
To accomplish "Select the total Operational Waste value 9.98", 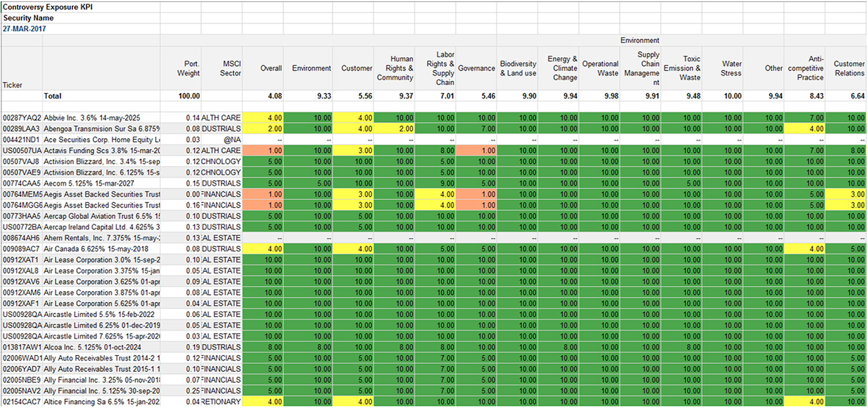I will tap(611, 96).
